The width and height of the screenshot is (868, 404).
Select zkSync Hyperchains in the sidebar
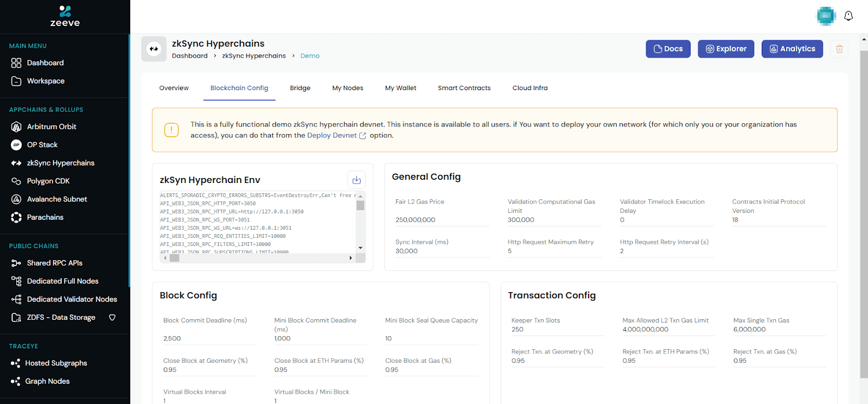(61, 163)
